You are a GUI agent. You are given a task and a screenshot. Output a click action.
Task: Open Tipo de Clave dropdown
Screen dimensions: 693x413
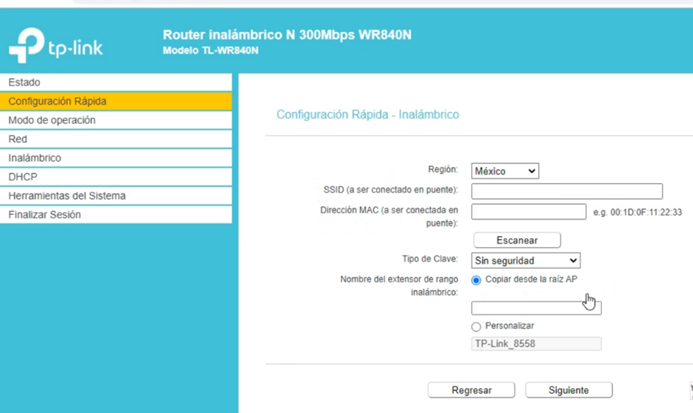point(525,261)
